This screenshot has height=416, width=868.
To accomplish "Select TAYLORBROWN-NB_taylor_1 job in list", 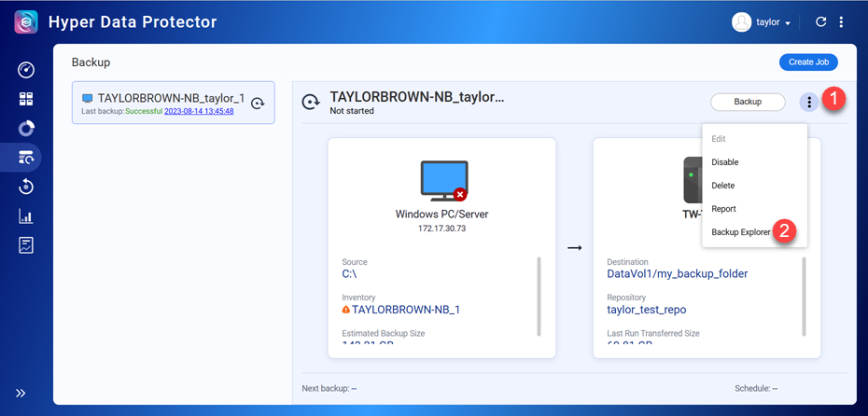I will (174, 103).
